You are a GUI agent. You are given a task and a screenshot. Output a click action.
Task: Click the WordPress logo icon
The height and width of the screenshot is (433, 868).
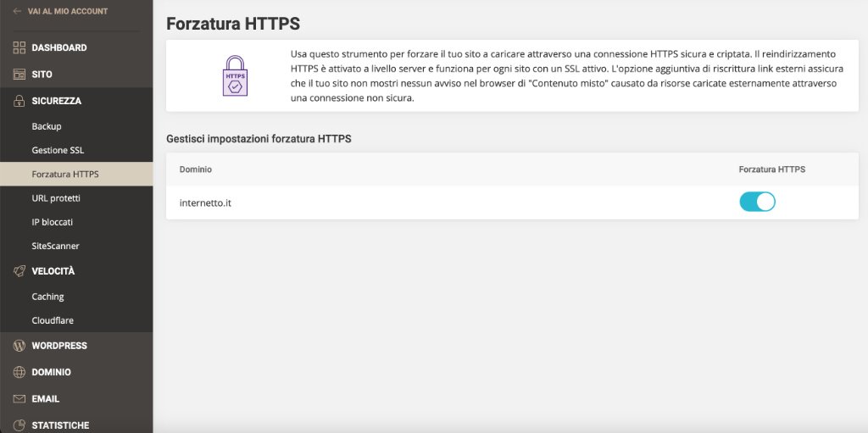(x=19, y=346)
